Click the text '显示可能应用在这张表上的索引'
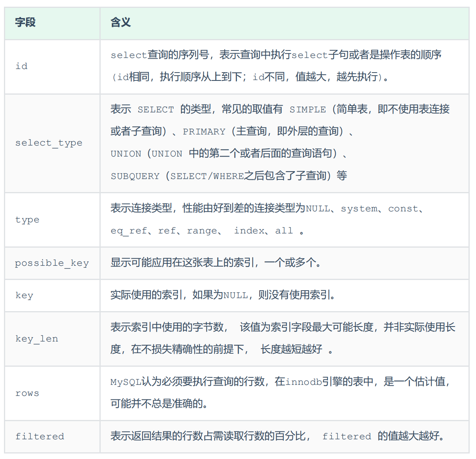Viewport: 476px width, 459px height. click(x=182, y=263)
